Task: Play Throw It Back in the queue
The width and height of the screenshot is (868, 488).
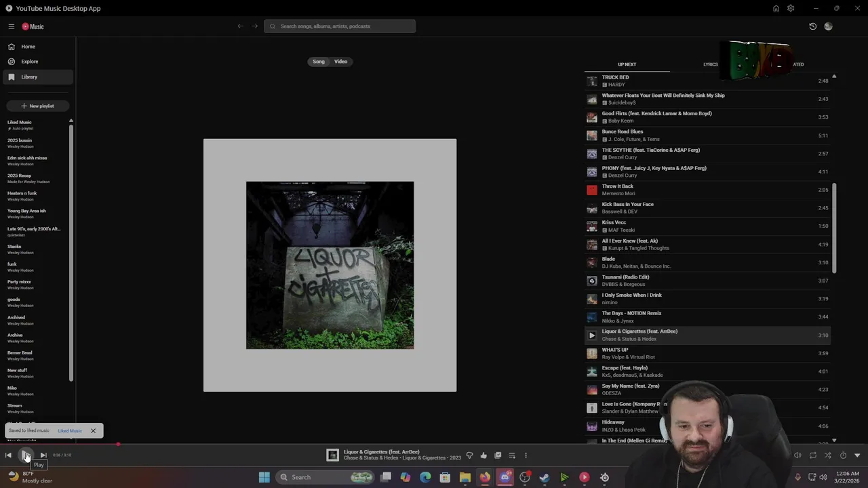Action: click(x=707, y=190)
